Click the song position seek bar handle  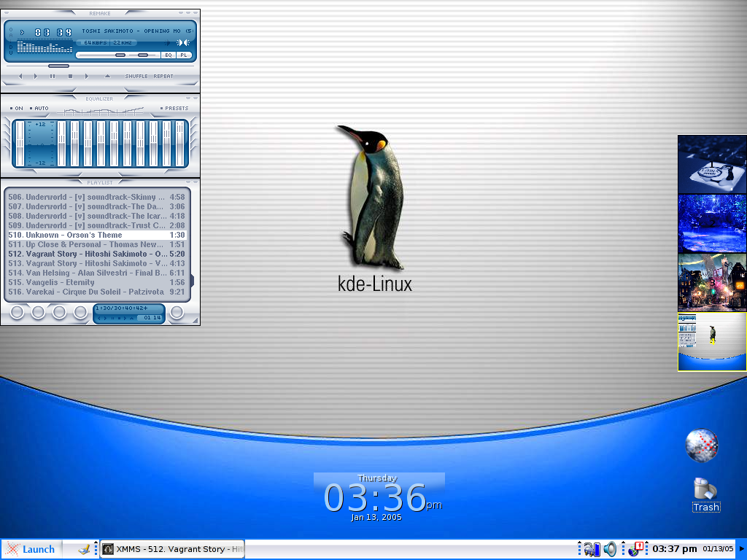[x=58, y=66]
